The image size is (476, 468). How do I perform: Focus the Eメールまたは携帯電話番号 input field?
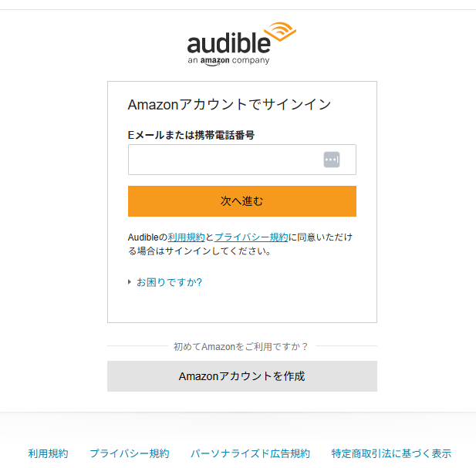pyautogui.click(x=224, y=160)
